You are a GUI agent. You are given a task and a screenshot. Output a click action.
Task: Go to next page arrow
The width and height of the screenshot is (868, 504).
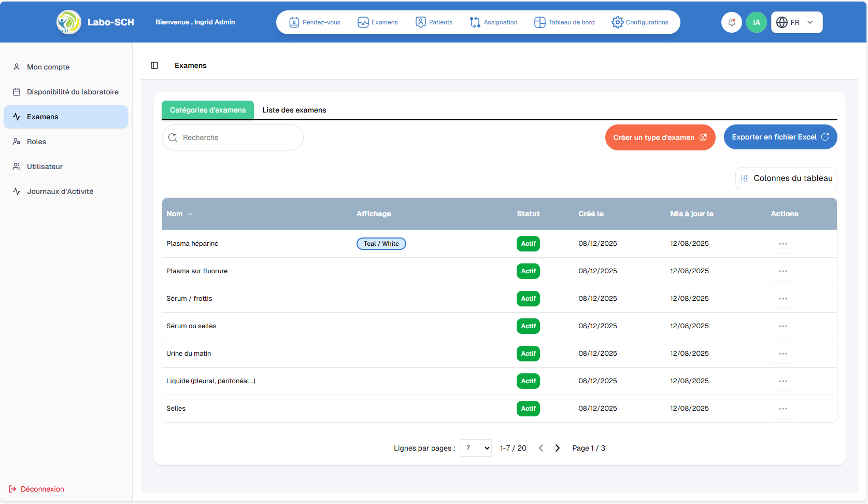point(558,448)
